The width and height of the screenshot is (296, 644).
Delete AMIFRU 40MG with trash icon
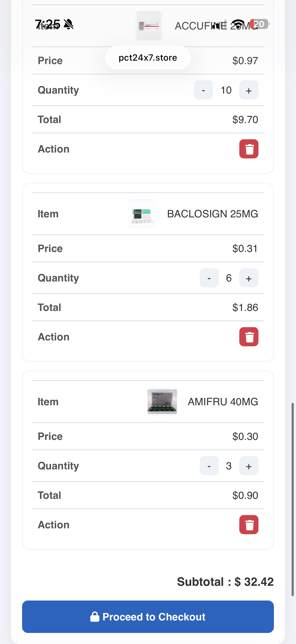[249, 524]
